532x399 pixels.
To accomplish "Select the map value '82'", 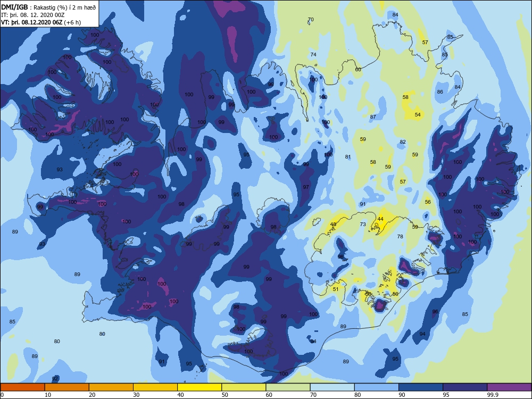I will click(x=403, y=142).
